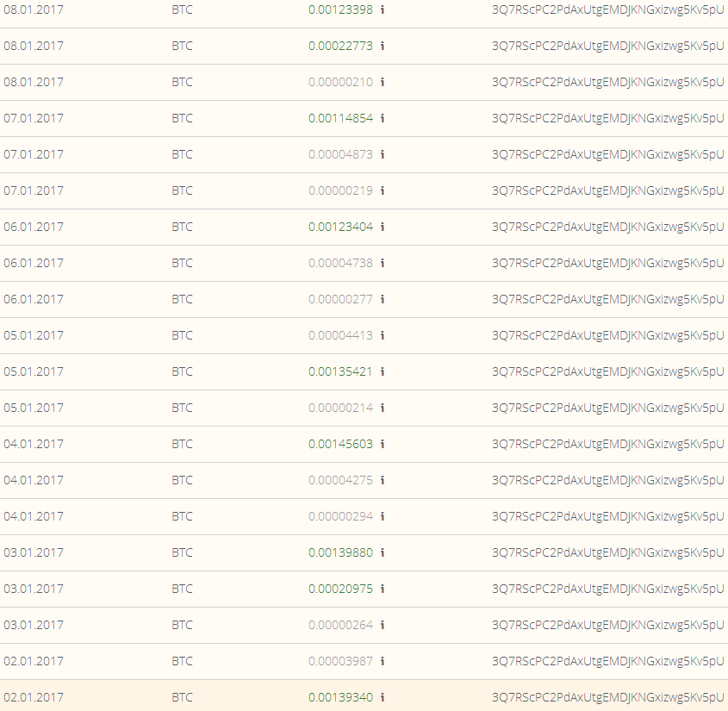Click wallet address in the 0.00004275 row
This screenshot has width=728, height=711.
(x=607, y=481)
